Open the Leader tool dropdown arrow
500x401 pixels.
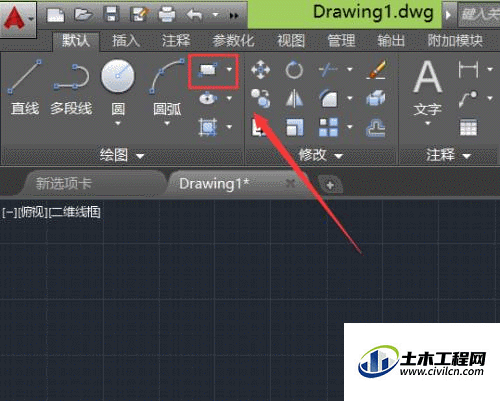490,98
